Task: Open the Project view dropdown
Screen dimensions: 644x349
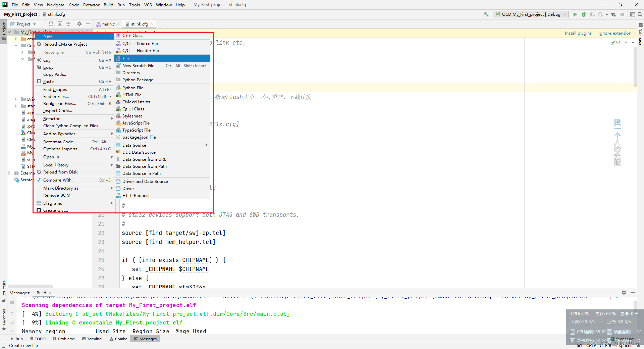Action: click(x=23, y=24)
